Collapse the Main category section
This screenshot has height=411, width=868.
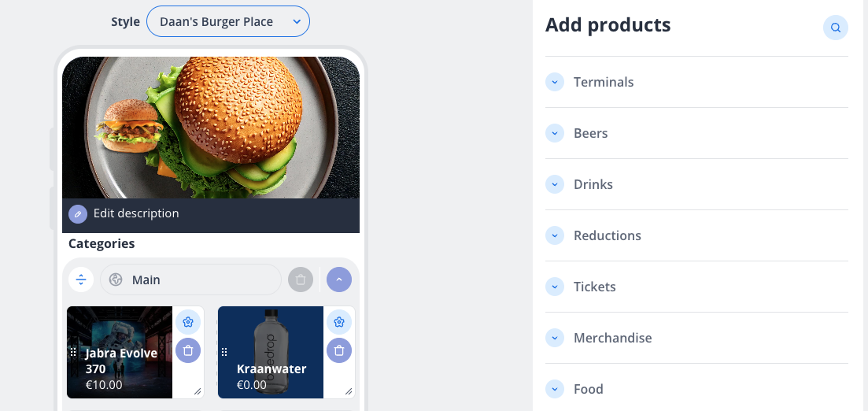[x=338, y=280]
